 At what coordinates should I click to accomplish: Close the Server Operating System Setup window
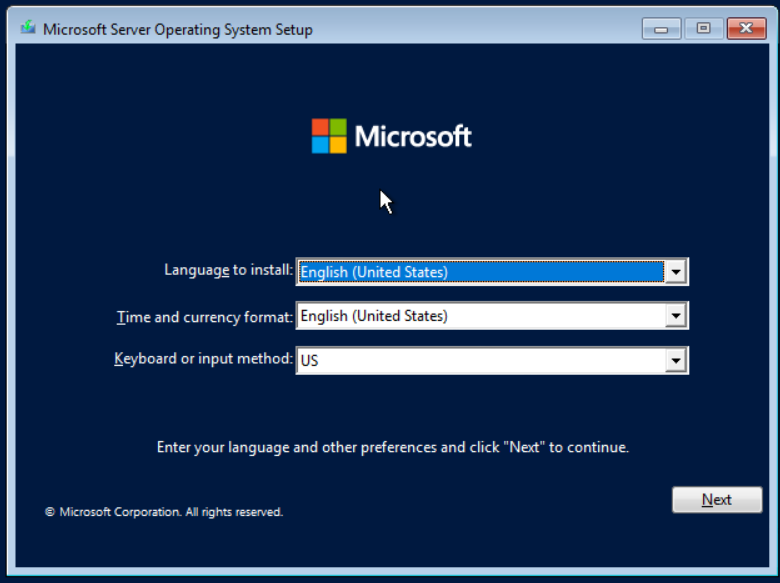pyautogui.click(x=746, y=29)
